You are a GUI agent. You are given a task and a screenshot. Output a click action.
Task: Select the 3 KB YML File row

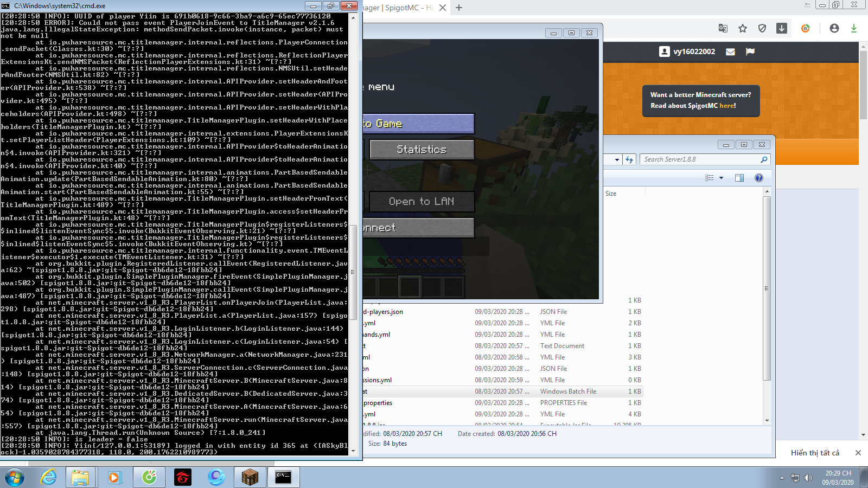(x=502, y=357)
